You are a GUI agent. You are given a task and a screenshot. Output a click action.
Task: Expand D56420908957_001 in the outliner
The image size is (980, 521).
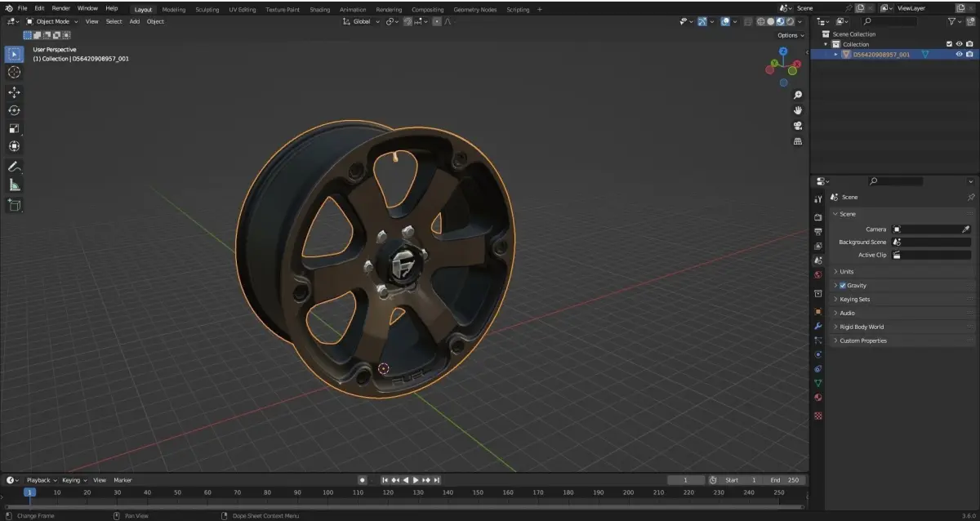(835, 54)
